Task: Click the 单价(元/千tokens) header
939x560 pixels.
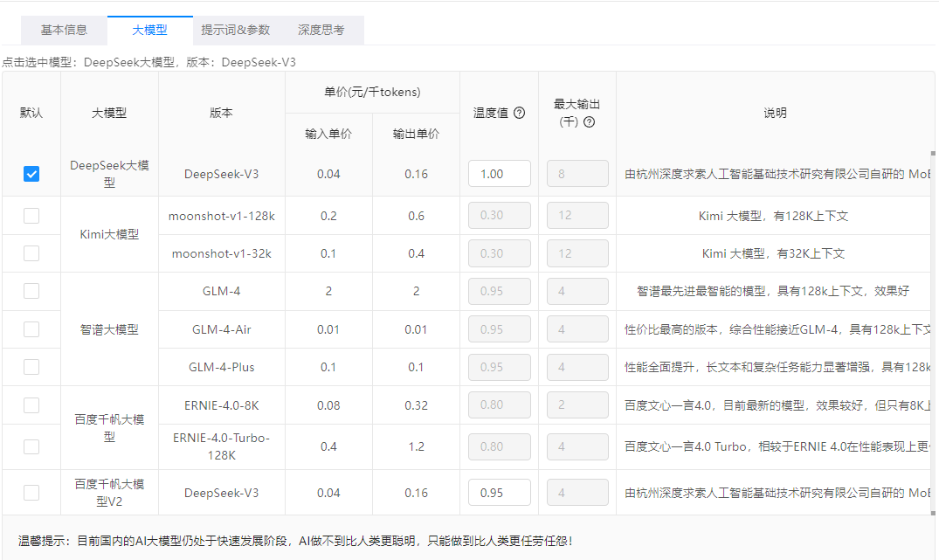Action: [x=372, y=93]
